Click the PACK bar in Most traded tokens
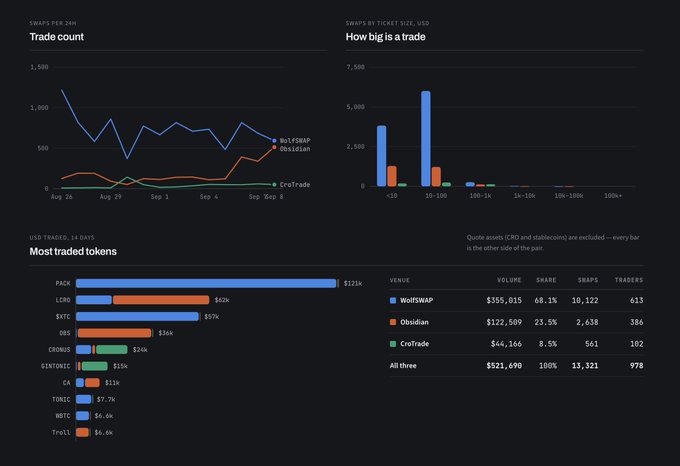Screen dimensions: 680x466 206,284
